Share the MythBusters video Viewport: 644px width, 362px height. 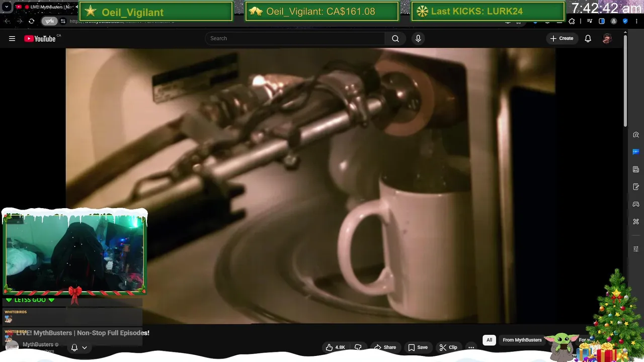pos(384,347)
